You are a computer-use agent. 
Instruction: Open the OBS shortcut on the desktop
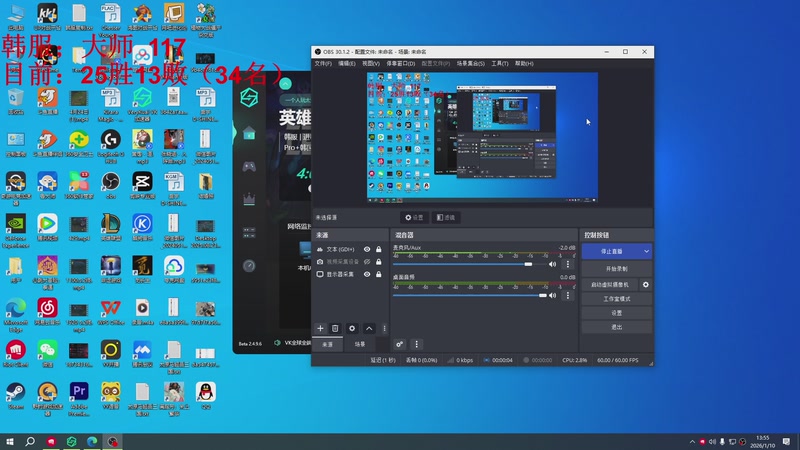coord(110,186)
